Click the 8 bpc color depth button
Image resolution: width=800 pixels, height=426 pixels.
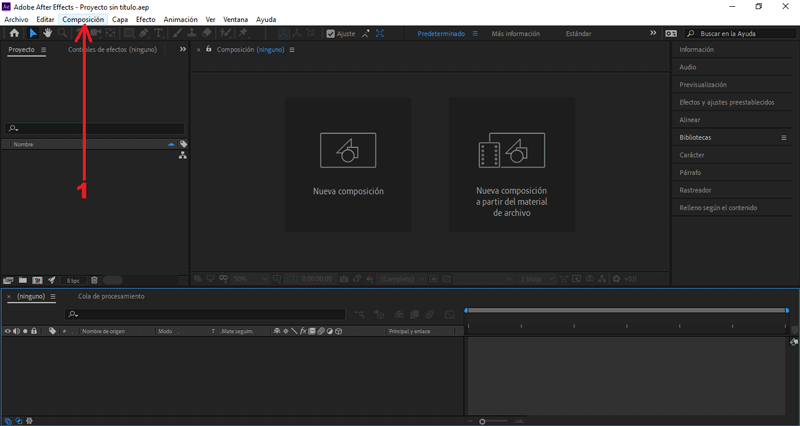73,281
